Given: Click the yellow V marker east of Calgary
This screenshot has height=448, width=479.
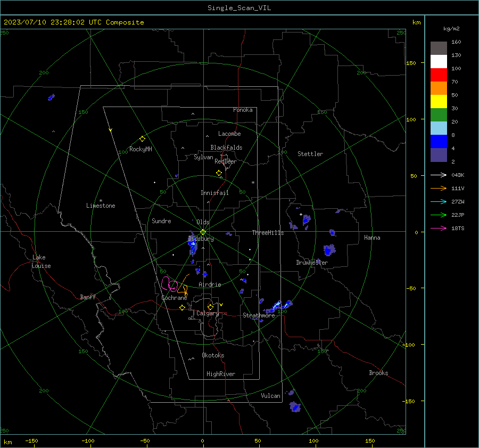Looking at the screenshot, I should (x=221, y=305).
